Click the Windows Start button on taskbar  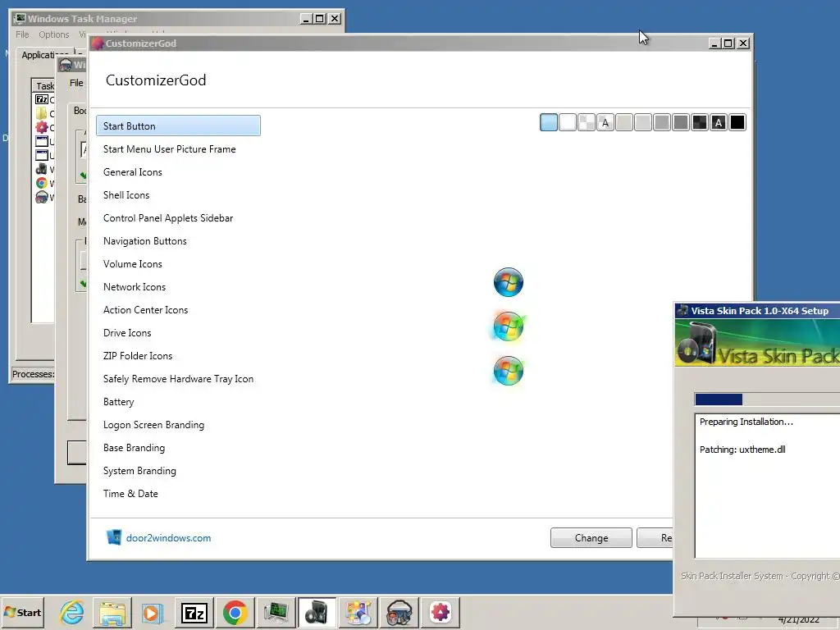22,612
